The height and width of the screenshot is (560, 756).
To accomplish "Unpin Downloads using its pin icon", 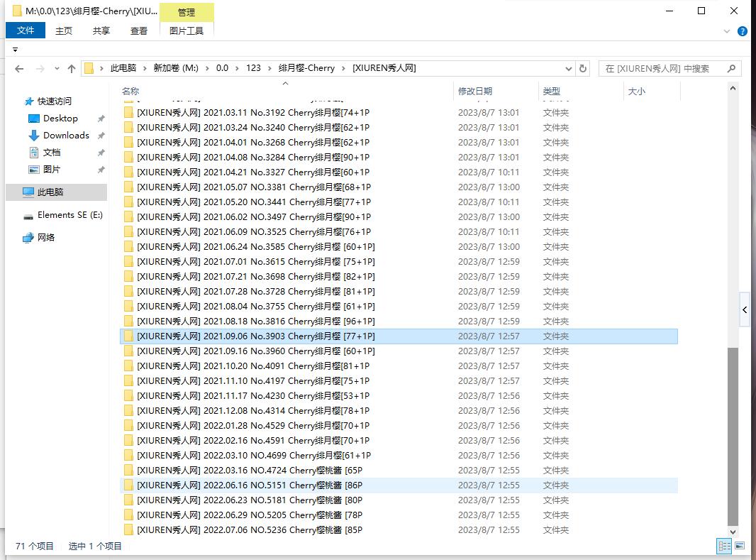I will coord(101,136).
